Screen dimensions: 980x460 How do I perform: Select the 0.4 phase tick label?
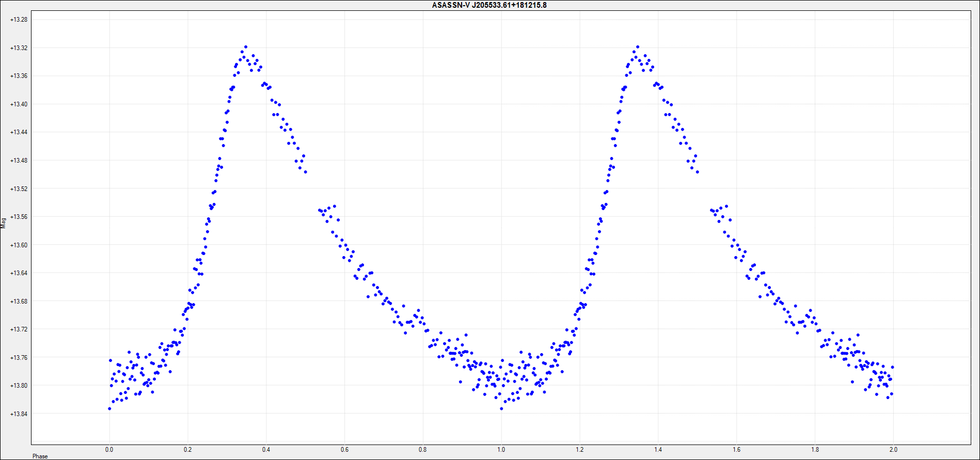(x=266, y=450)
